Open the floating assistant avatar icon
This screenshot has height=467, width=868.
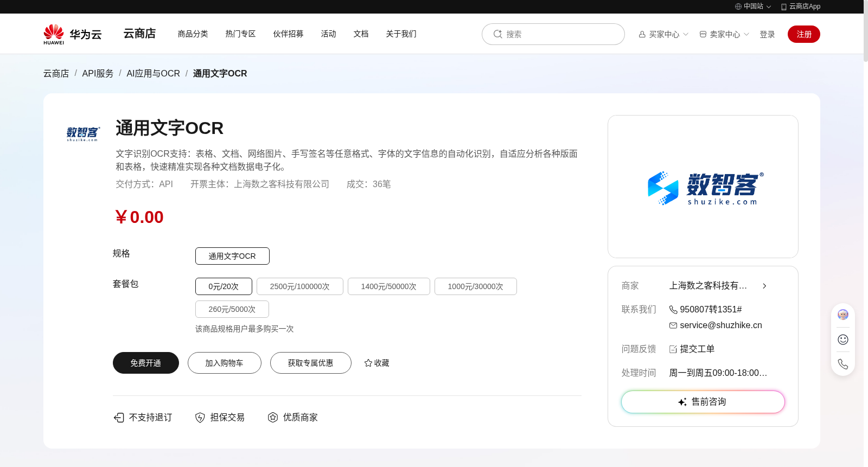(x=843, y=315)
